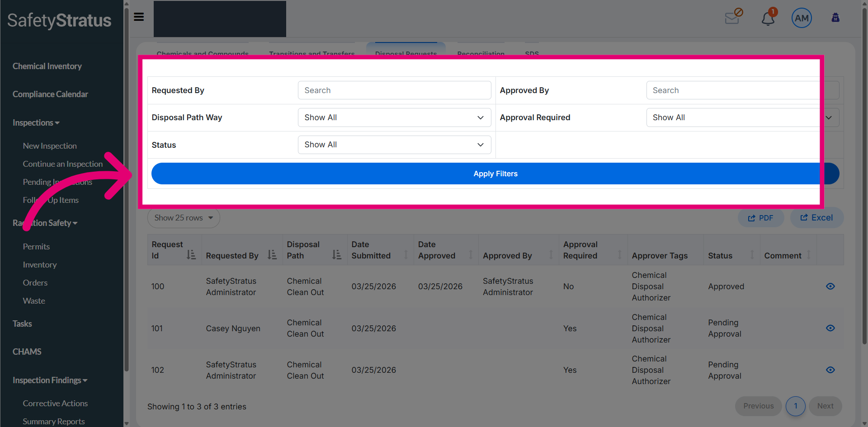Click the purple bottle icon in header

pos(835,18)
